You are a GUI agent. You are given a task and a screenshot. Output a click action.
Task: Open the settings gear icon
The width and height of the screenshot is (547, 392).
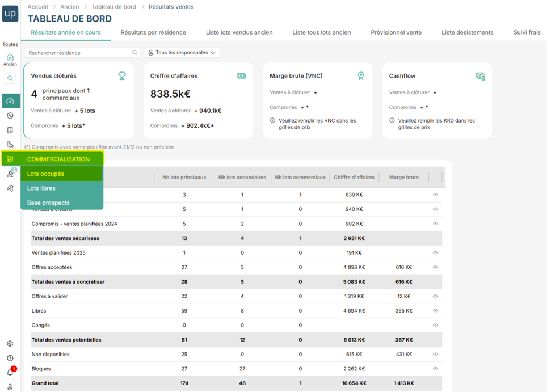point(10,344)
